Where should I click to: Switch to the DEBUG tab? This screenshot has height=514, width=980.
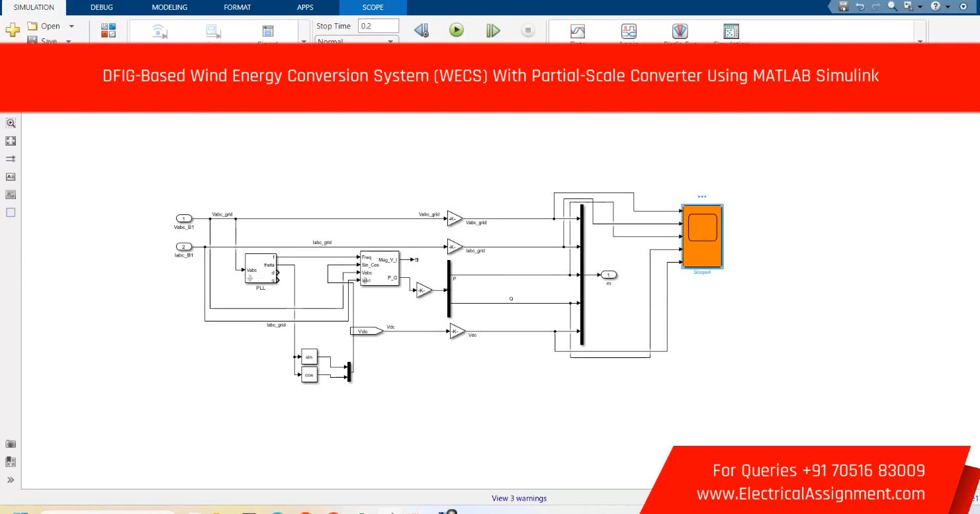[102, 7]
